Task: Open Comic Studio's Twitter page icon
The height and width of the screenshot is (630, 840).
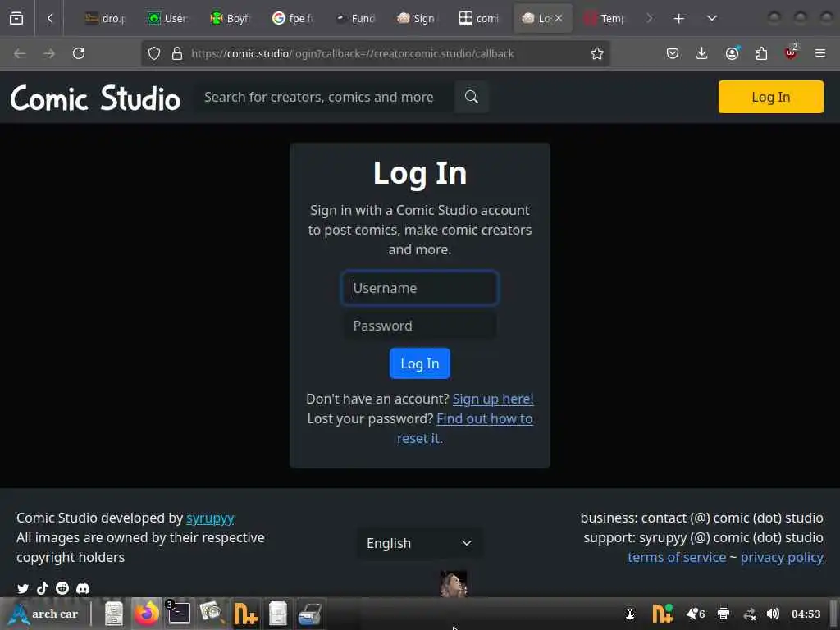Action: [x=23, y=588]
